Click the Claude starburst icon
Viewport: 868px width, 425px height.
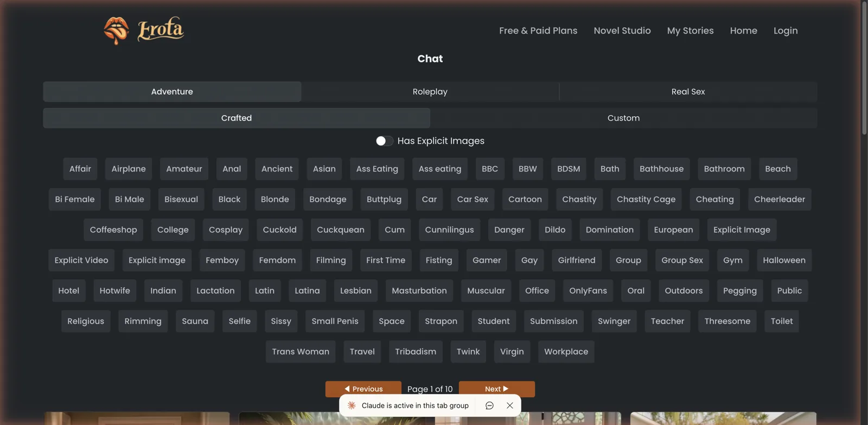pyautogui.click(x=352, y=405)
